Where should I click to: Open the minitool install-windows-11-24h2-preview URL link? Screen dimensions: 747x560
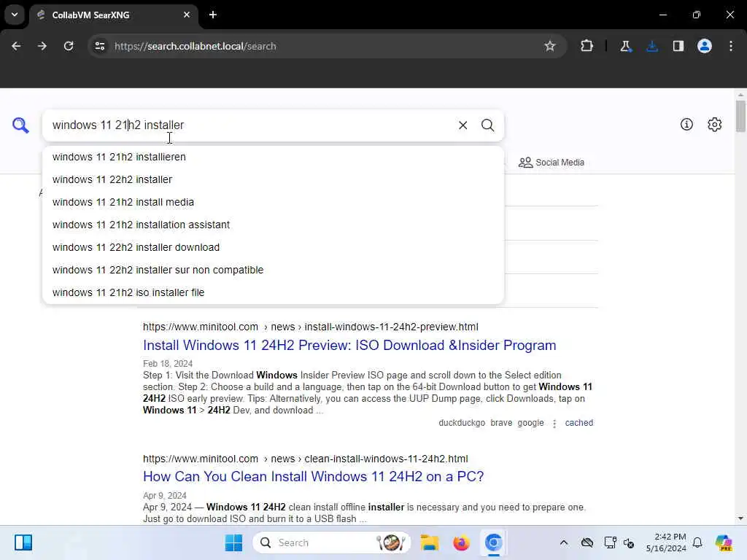pyautogui.click(x=311, y=327)
